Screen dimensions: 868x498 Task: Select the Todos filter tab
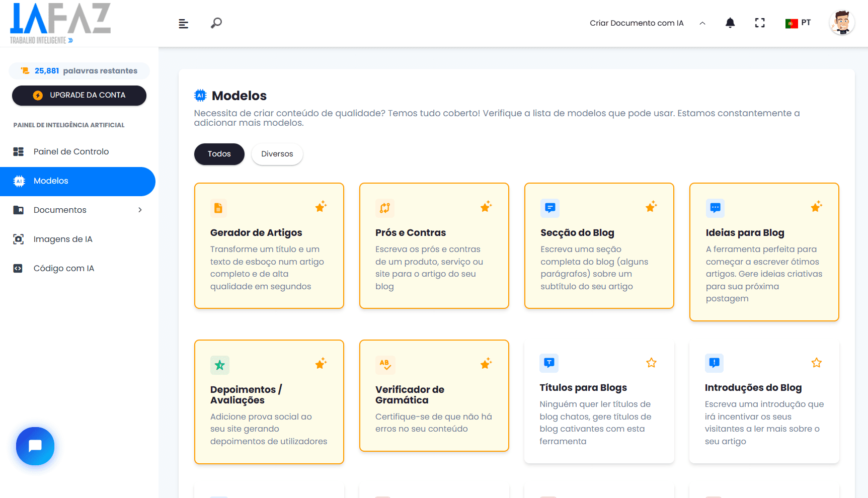[219, 154]
